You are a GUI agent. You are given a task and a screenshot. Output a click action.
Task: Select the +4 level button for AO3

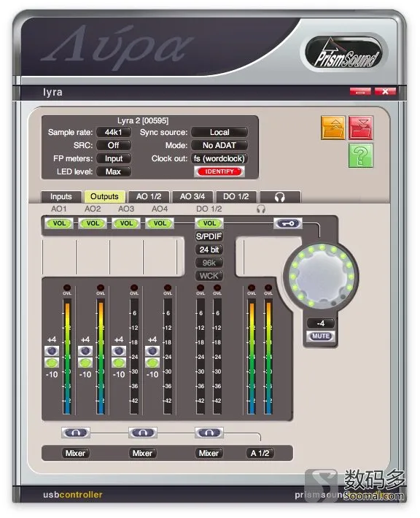(119, 351)
